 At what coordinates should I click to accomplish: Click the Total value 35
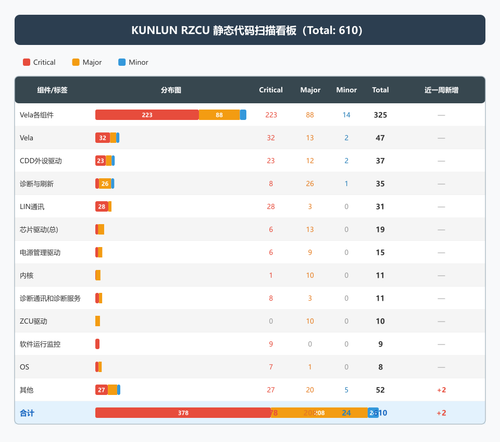[x=380, y=184]
